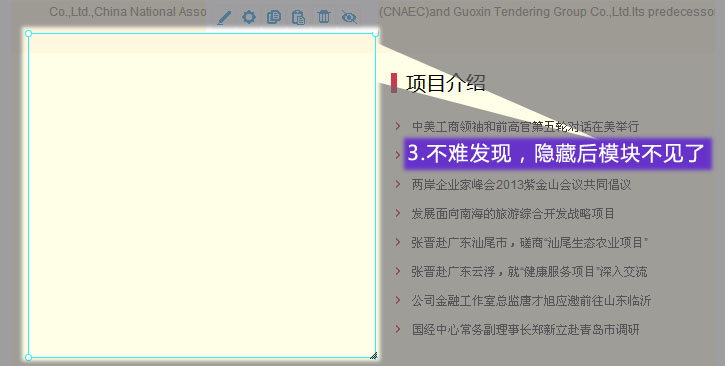Click the pencil edit icon in module toolbar
This screenshot has width=725, height=366.
(x=224, y=18)
